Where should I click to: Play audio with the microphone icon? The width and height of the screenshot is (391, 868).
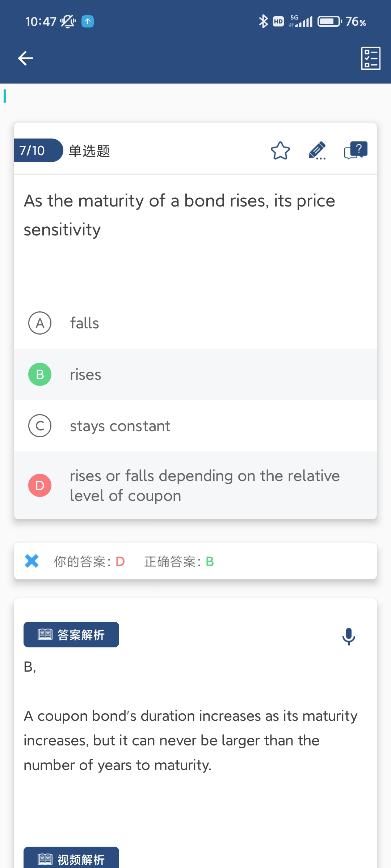tap(349, 637)
